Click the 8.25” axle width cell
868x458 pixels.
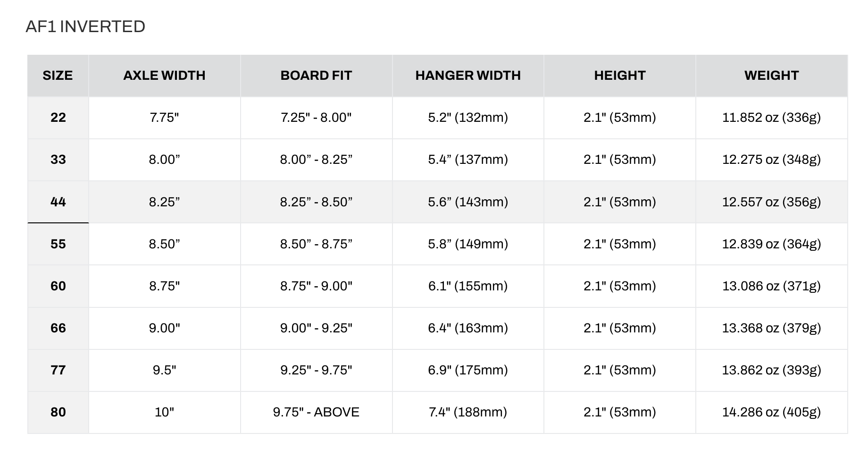click(165, 202)
